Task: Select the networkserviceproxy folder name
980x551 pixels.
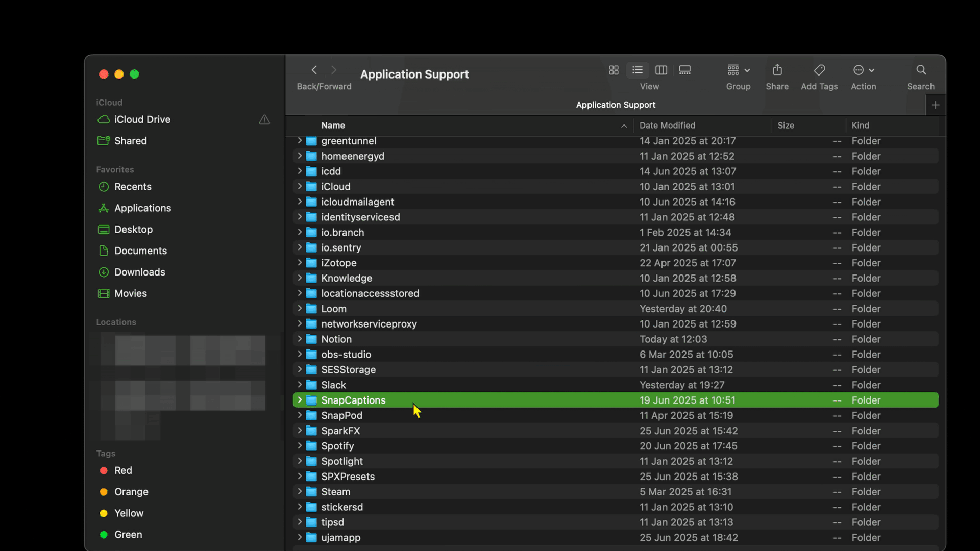Action: [369, 324]
